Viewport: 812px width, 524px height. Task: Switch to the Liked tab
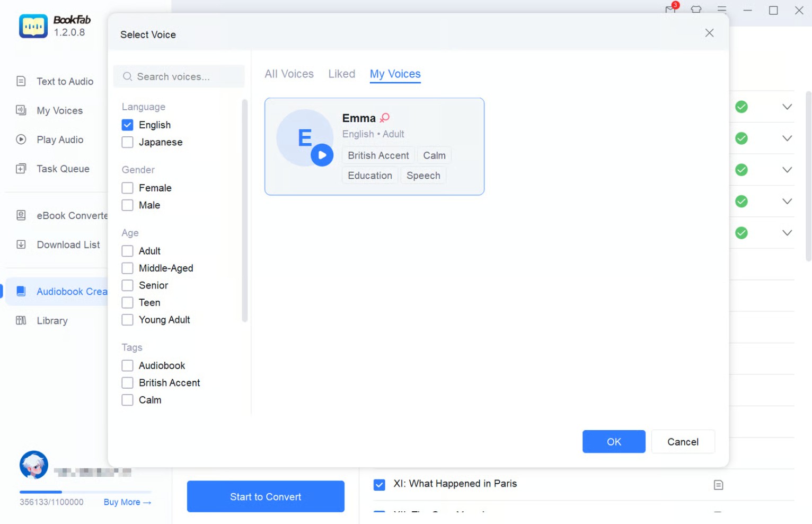pyautogui.click(x=341, y=74)
